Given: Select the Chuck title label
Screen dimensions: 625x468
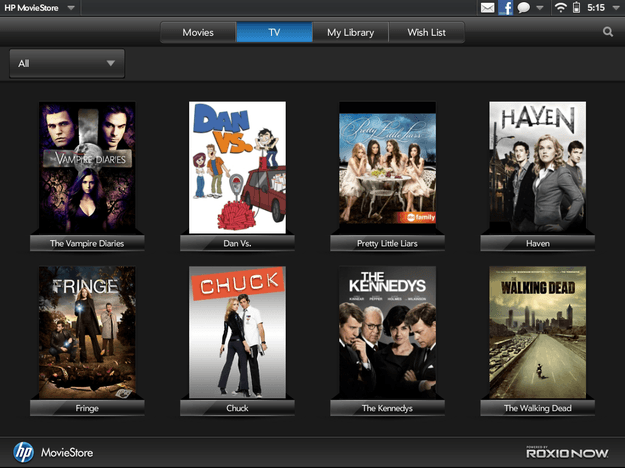Looking at the screenshot, I should (237, 408).
